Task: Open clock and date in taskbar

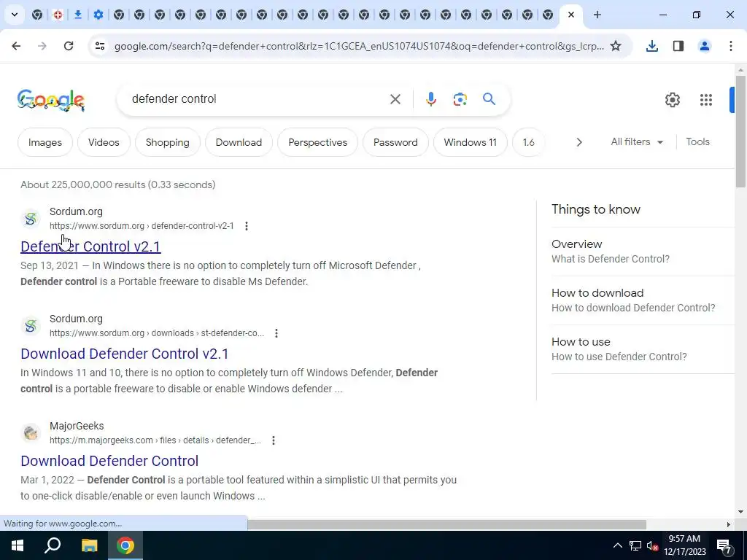Action: [684, 545]
